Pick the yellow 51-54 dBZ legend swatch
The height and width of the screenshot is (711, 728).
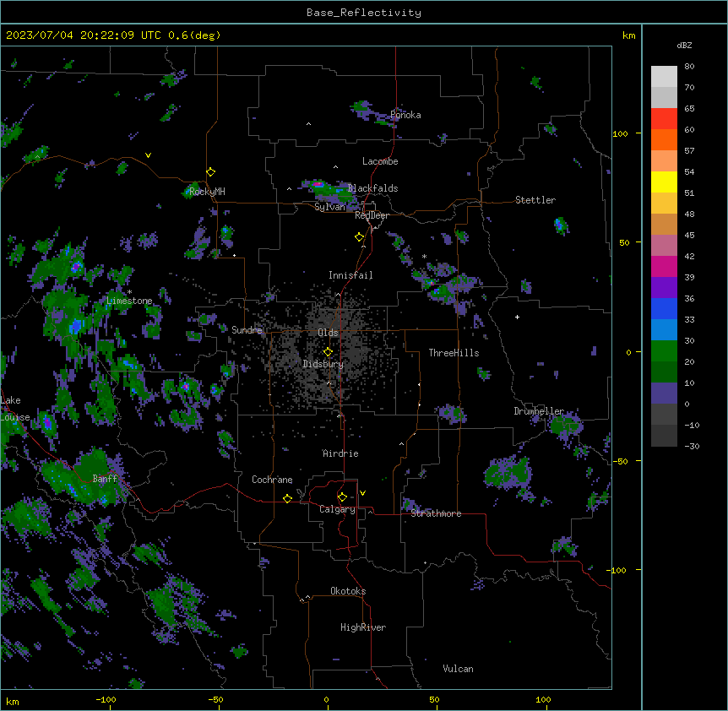pos(664,182)
